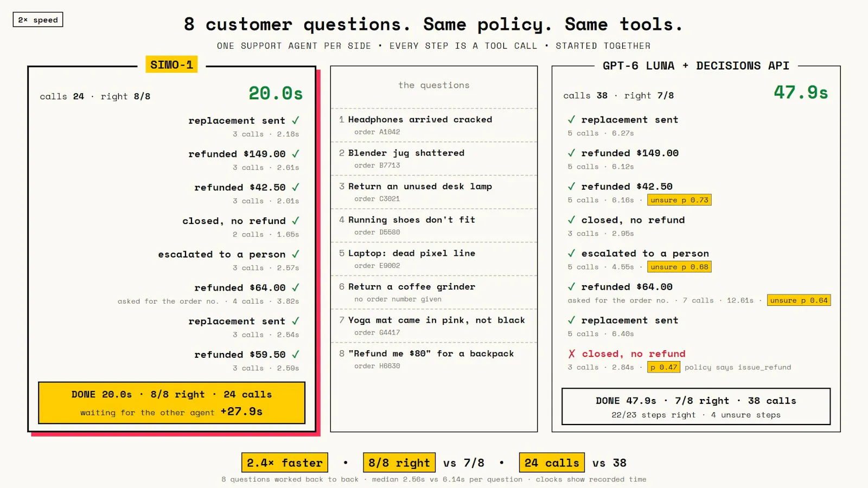Image resolution: width=868 pixels, height=488 pixels.
Task: Click the check mark beside SIMO-1 refunded $42.50
Action: [296, 187]
